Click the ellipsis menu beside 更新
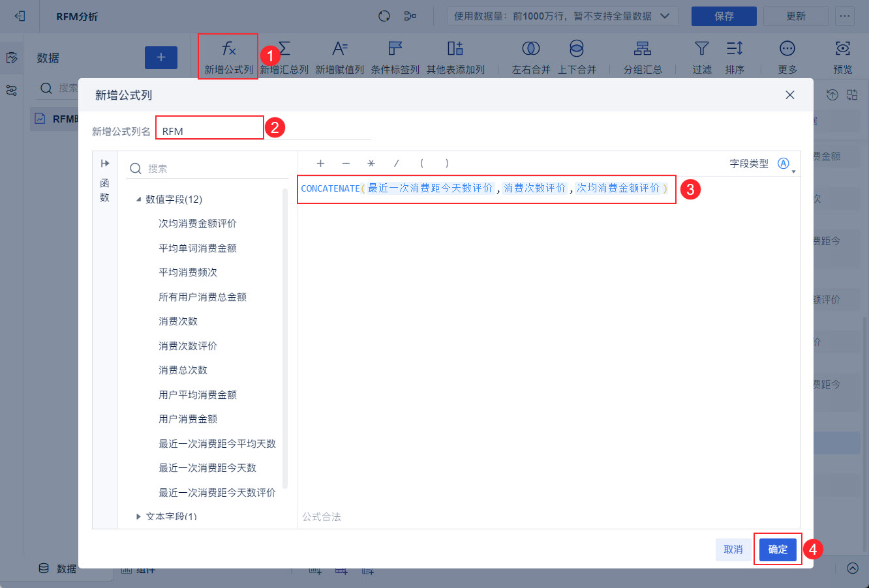869x588 pixels. (845, 16)
